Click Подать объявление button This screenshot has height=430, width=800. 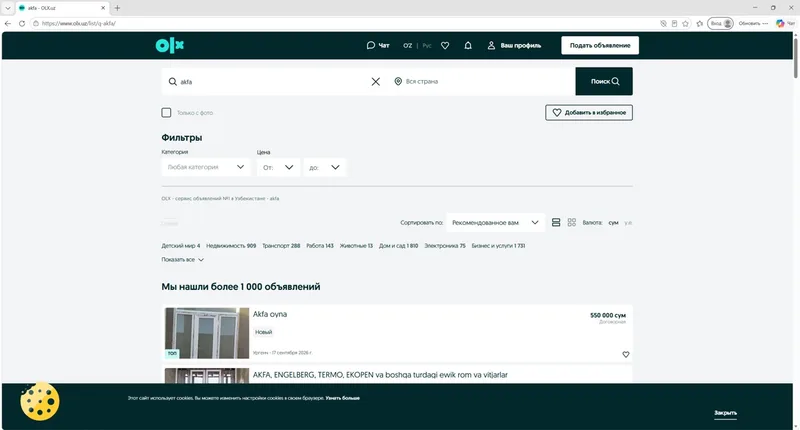[x=600, y=45]
